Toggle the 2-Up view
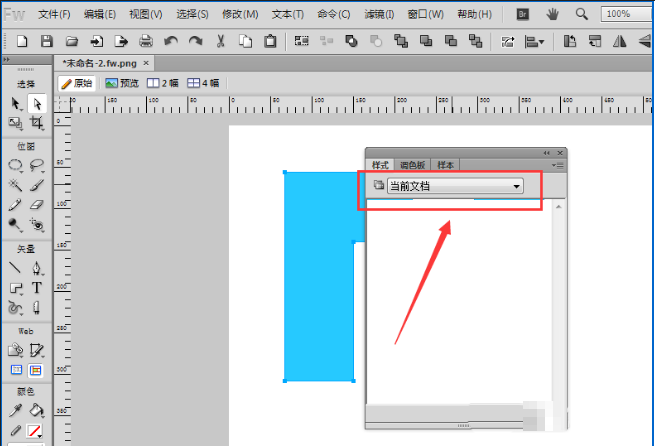The width and height of the screenshot is (655, 446). 162,83
